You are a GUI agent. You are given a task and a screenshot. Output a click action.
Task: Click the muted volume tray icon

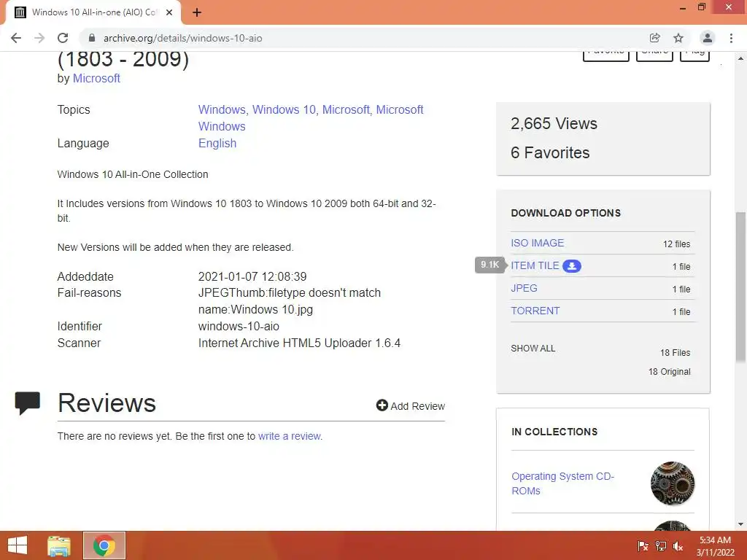click(x=678, y=546)
